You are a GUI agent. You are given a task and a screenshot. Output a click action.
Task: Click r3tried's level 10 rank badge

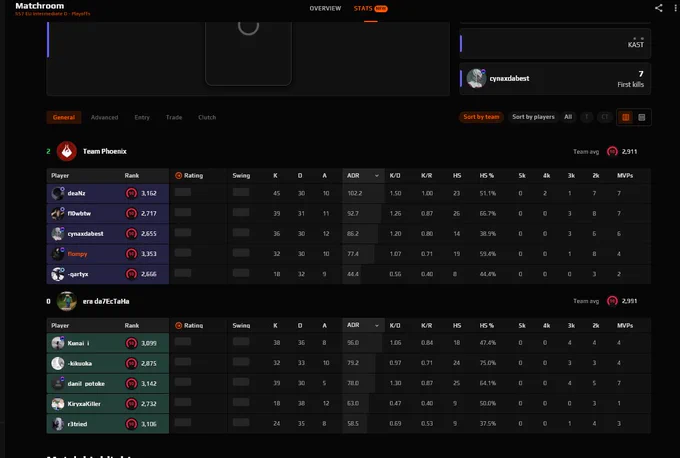click(x=131, y=424)
